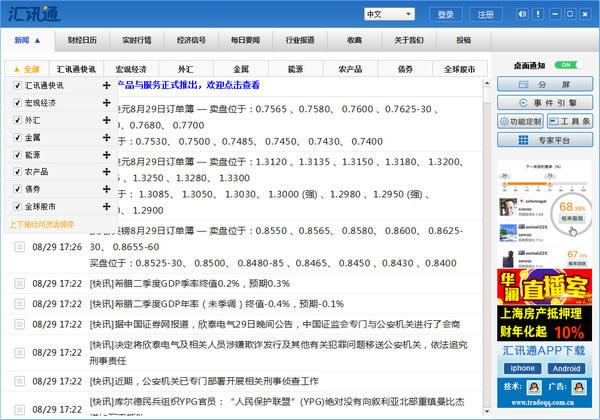
Task: Click the document icon of the first 17:22 news row
Action: coord(17,283)
